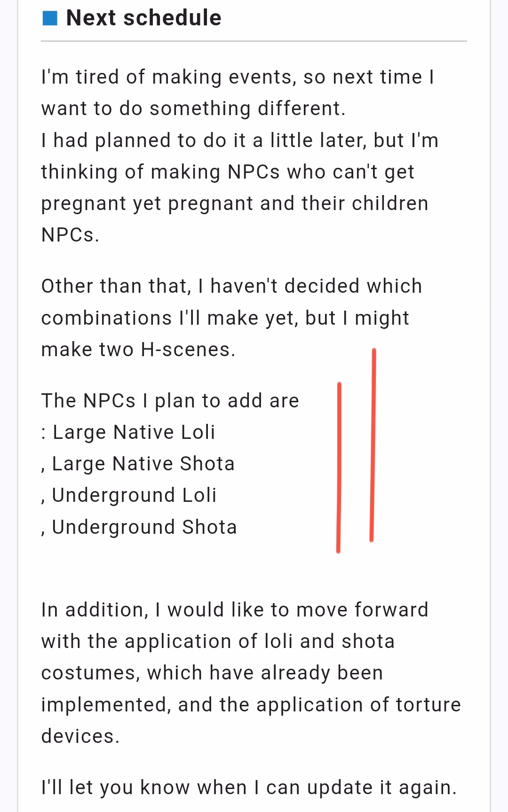Click the shorter left red vertical line

tap(339, 468)
